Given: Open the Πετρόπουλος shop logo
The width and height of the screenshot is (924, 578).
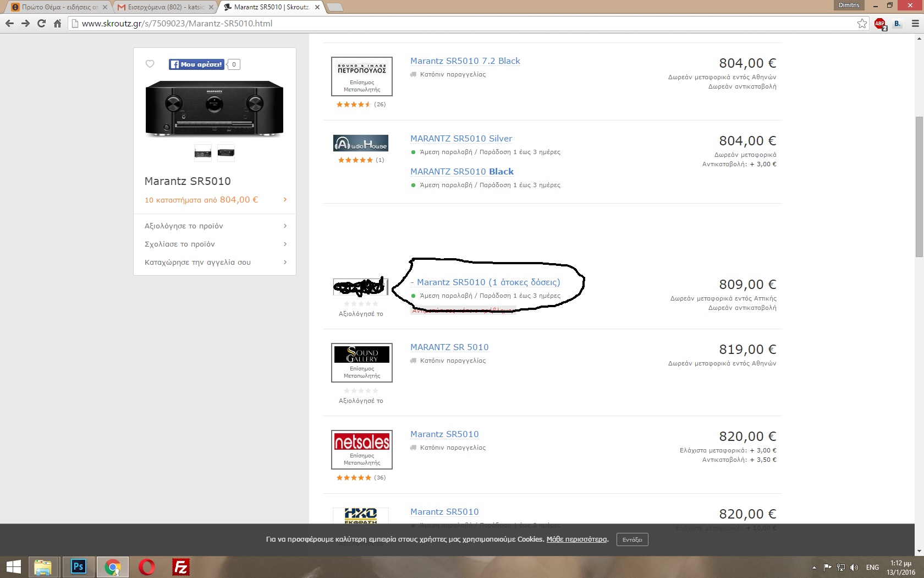Looking at the screenshot, I should 362,77.
